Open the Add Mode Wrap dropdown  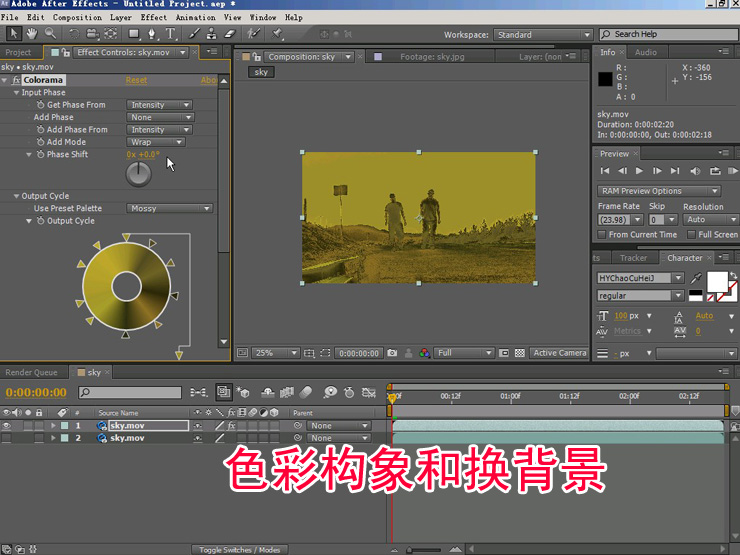coord(157,142)
